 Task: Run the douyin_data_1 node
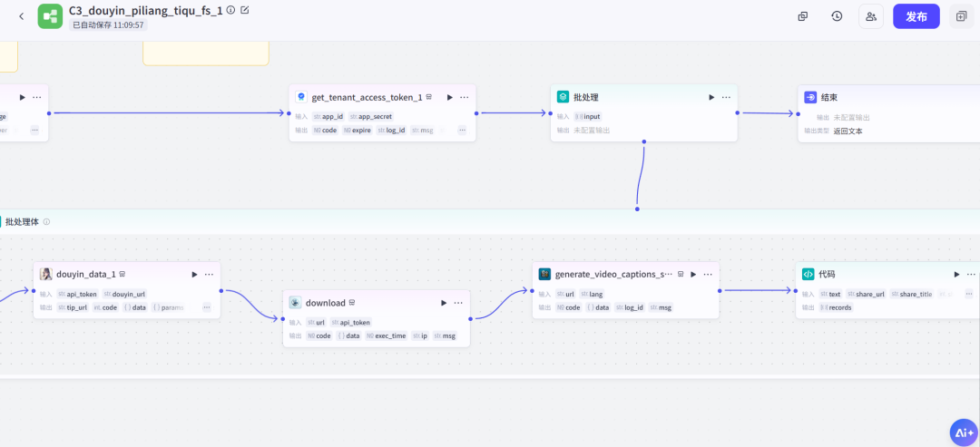(194, 274)
